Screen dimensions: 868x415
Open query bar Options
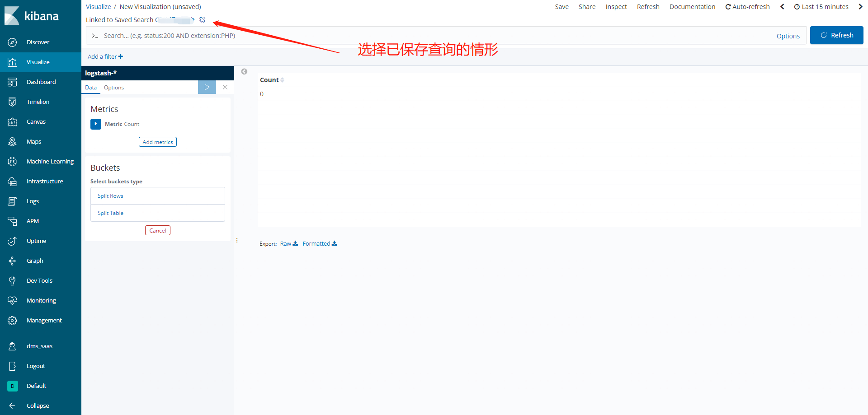[x=788, y=36]
